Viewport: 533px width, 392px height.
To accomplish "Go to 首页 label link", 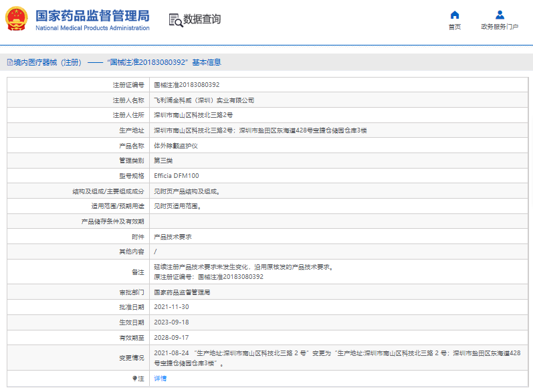I will [455, 27].
